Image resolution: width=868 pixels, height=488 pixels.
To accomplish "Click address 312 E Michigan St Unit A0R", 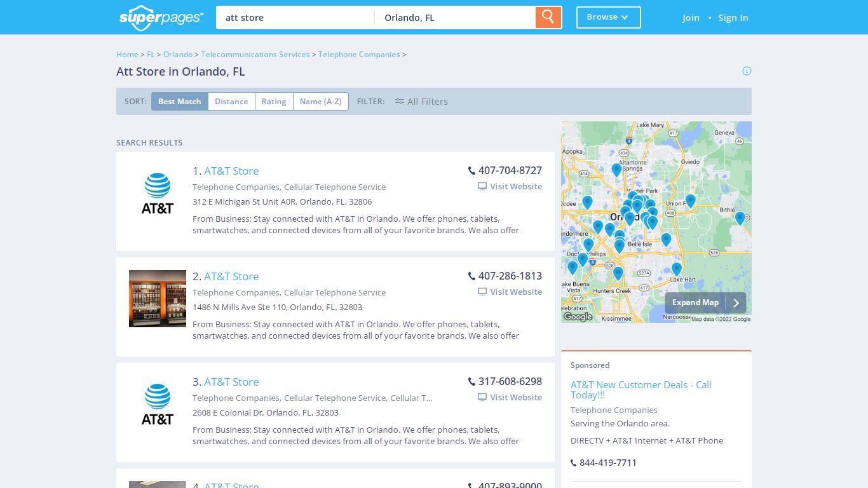I will pyautogui.click(x=282, y=202).
